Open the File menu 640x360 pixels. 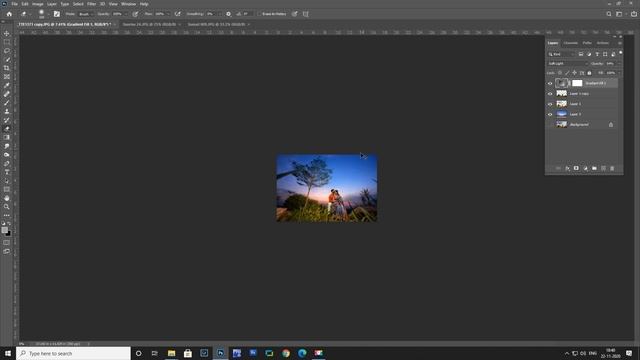click(x=14, y=4)
